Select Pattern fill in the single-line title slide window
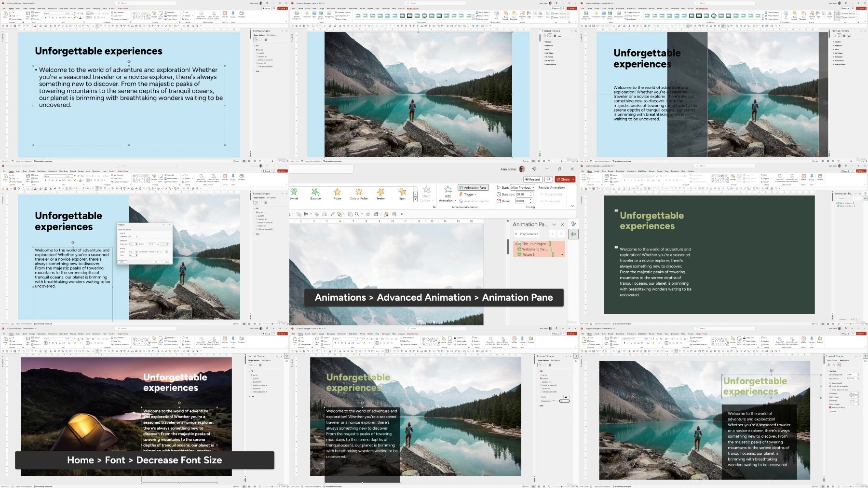 coord(261,63)
